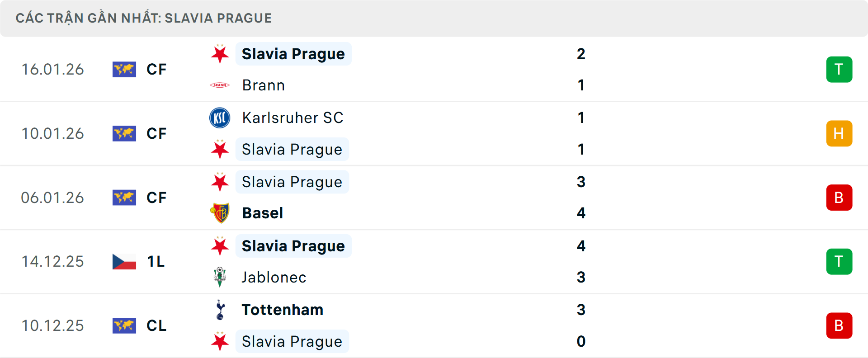Viewport: 868px width, 358px height.
Task: Click the Karlsruher SC blue badge
Action: pyautogui.click(x=220, y=118)
